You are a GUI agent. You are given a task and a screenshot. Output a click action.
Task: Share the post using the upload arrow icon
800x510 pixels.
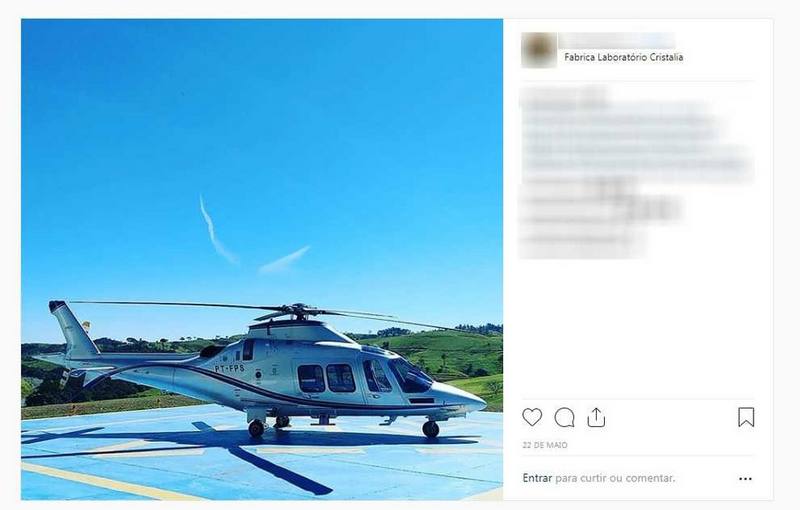596,417
